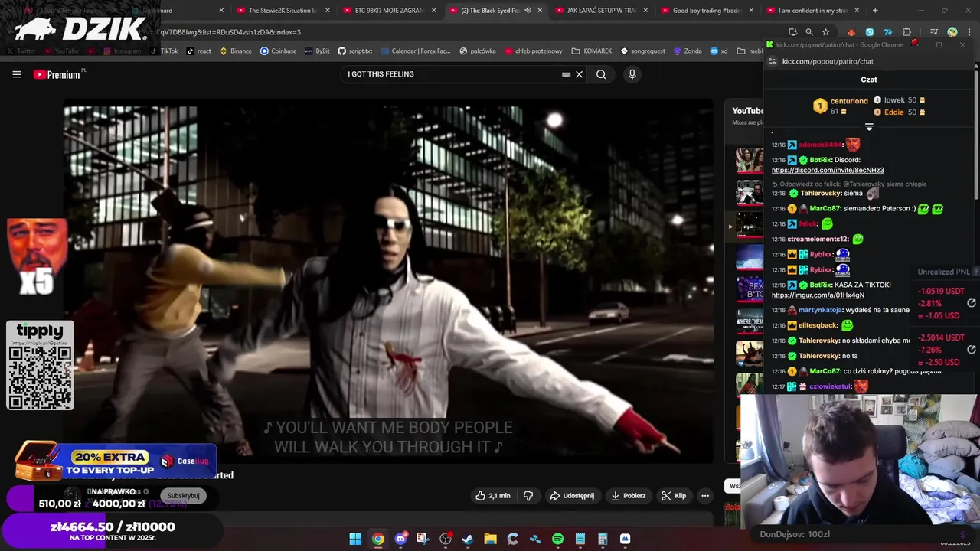Viewport: 980px width, 551px height.
Task: Clear the YouTube search text
Action: 579,74
